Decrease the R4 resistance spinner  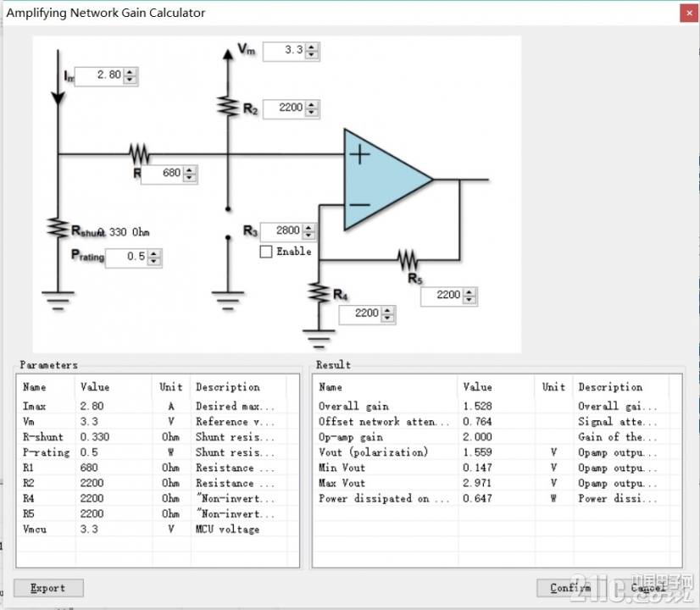(387, 319)
